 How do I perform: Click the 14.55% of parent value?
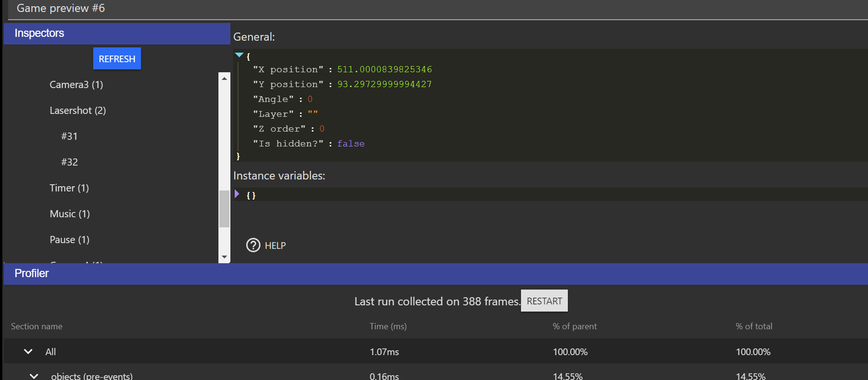567,376
